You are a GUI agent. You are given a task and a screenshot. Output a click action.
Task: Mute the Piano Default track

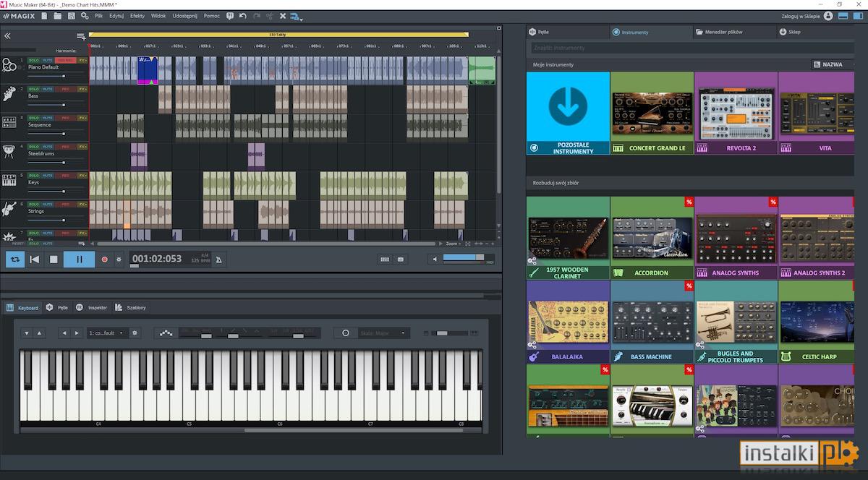47,60
